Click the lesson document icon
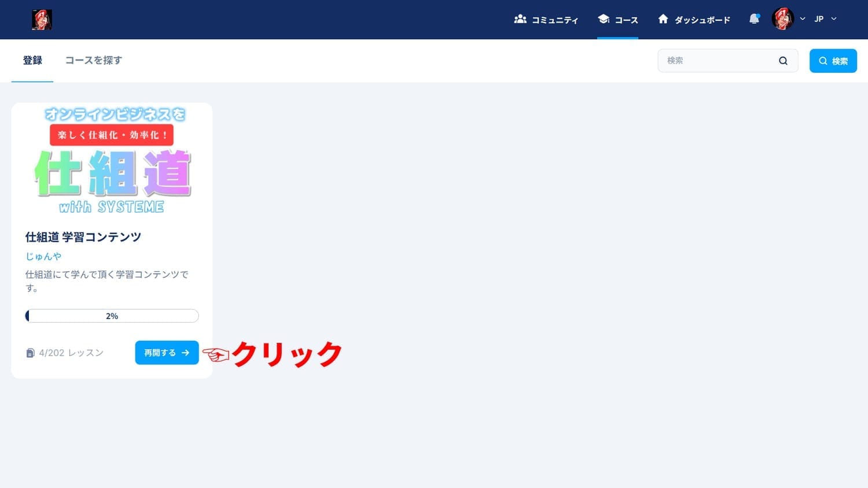The height and width of the screenshot is (488, 868). (x=31, y=353)
